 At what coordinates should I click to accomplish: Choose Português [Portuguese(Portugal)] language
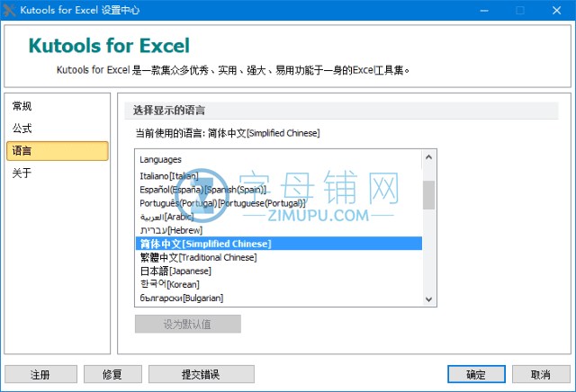tap(279, 203)
